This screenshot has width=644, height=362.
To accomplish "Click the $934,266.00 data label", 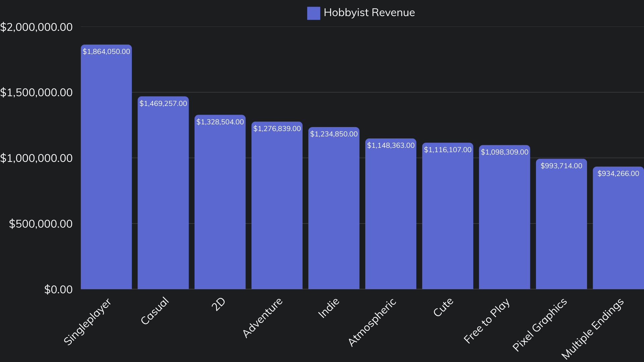I will 618,174.
